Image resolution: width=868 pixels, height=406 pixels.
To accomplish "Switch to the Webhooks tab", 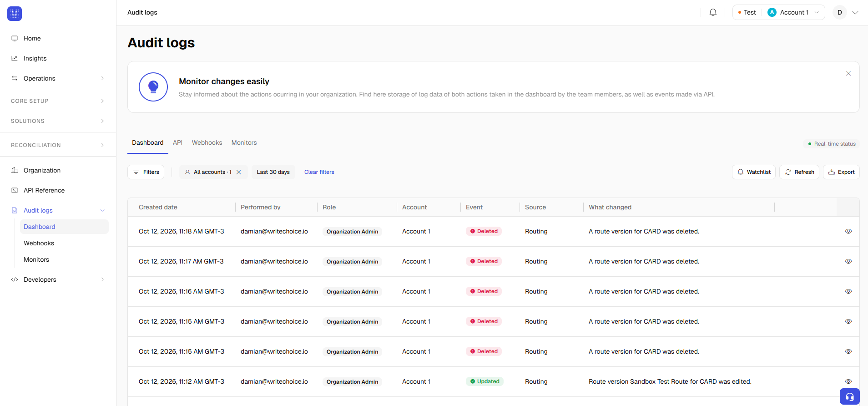I will pos(207,142).
